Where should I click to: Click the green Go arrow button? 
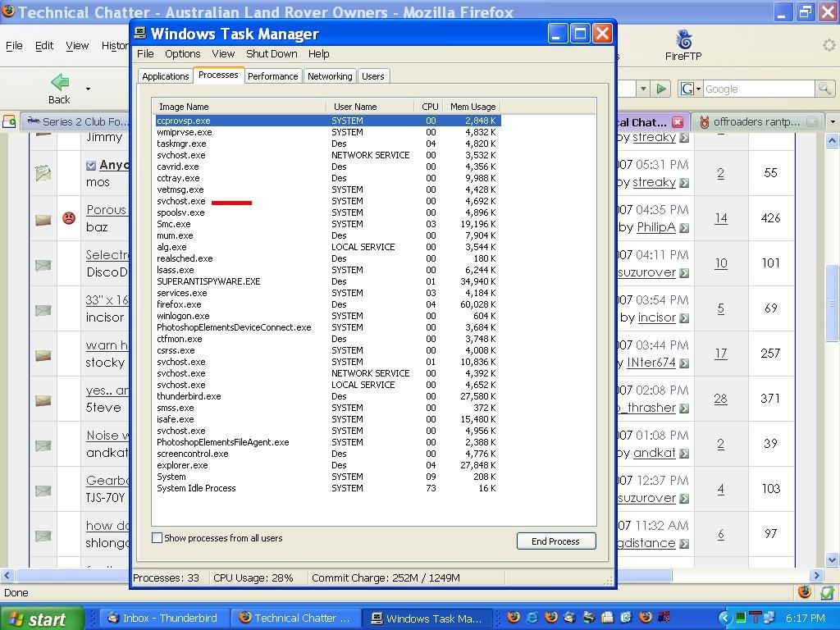coord(661,89)
